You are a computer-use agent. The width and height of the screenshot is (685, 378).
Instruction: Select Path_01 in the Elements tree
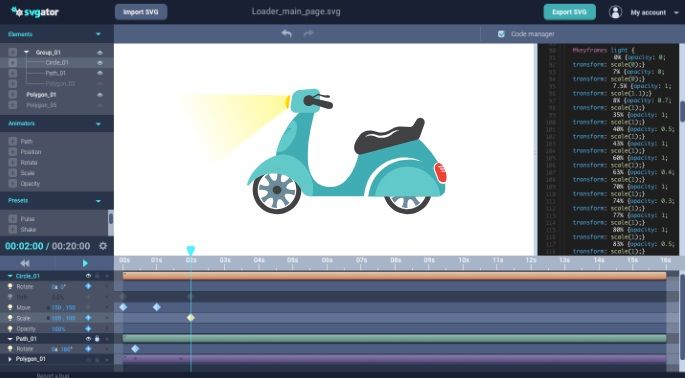55,73
